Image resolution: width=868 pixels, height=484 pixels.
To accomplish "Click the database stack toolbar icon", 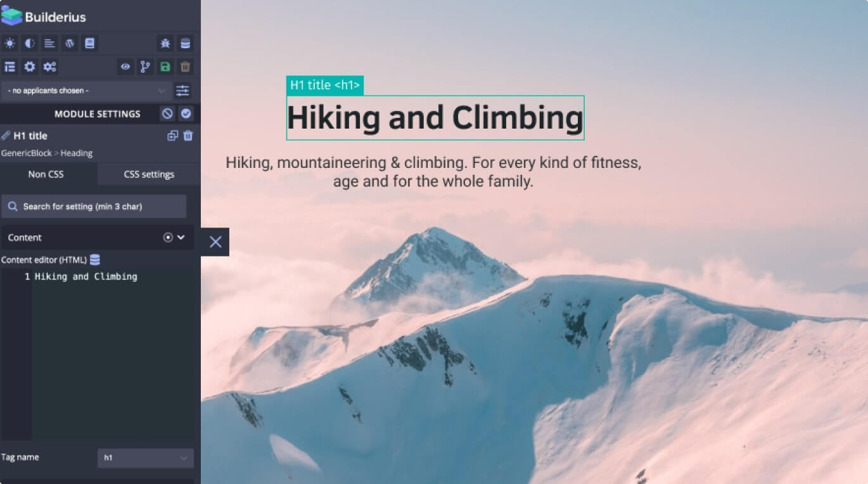I will click(x=185, y=44).
